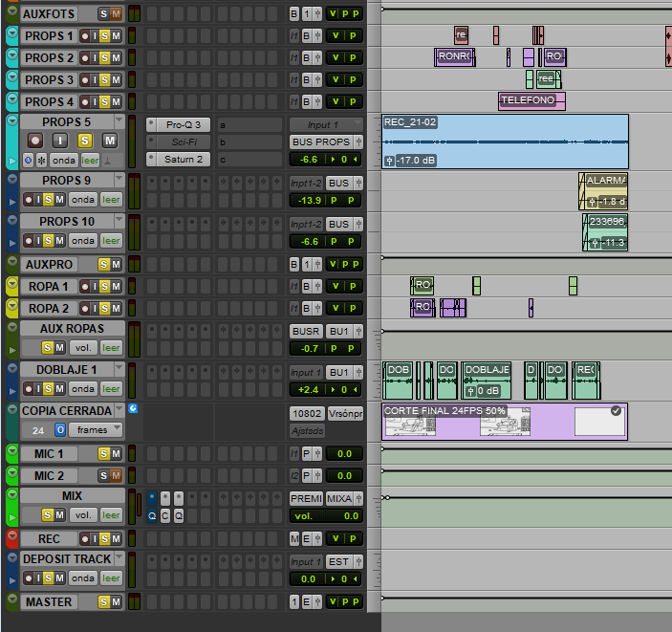Click the -0.7 volume field on AUX ROPAS
This screenshot has height=632, width=672.
click(310, 349)
